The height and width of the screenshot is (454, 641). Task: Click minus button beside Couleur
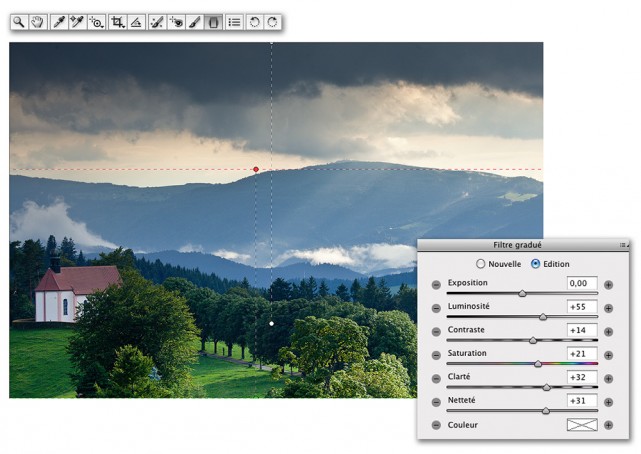point(436,425)
